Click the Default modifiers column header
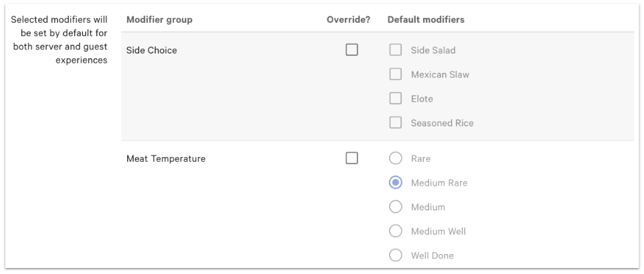 (426, 19)
